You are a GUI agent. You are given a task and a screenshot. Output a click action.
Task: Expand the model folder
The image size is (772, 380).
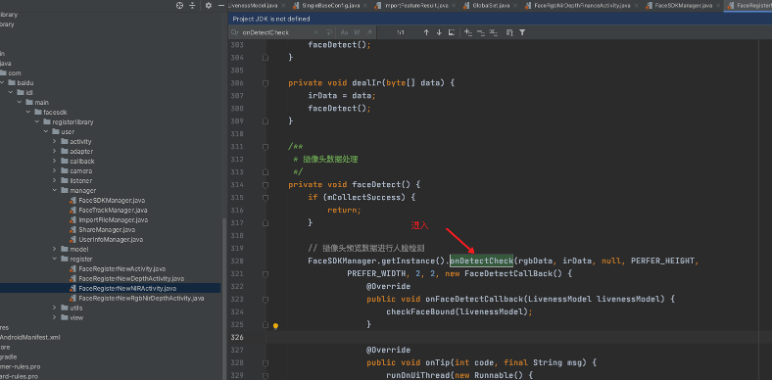(55, 249)
